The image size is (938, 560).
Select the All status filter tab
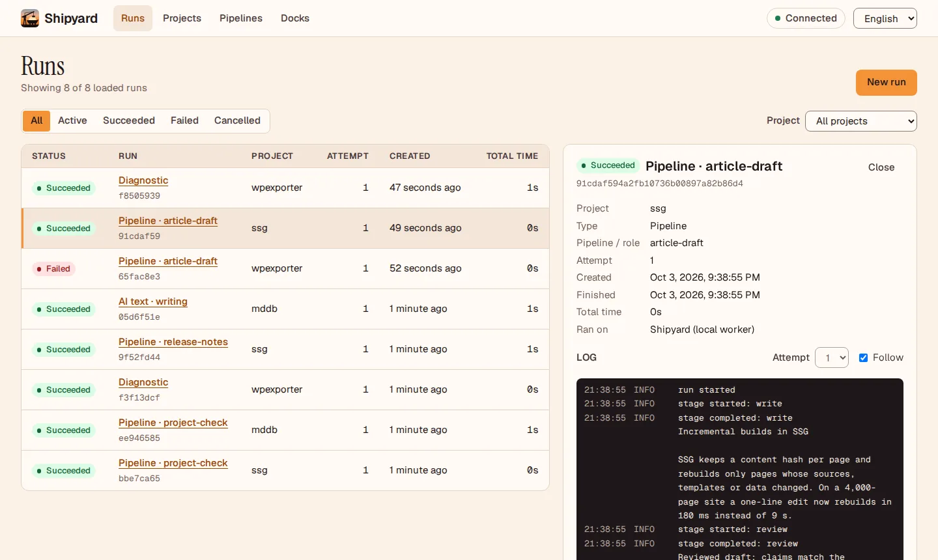[36, 120]
